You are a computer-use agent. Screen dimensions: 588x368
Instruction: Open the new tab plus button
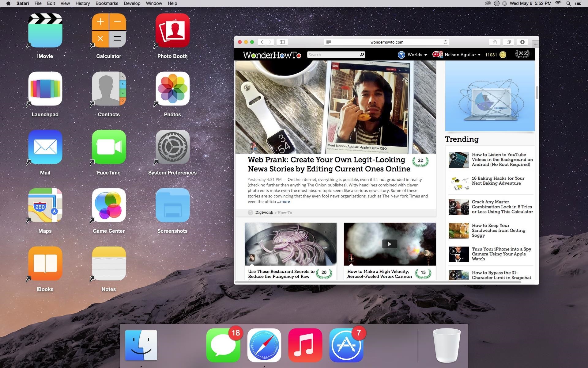(536, 44)
